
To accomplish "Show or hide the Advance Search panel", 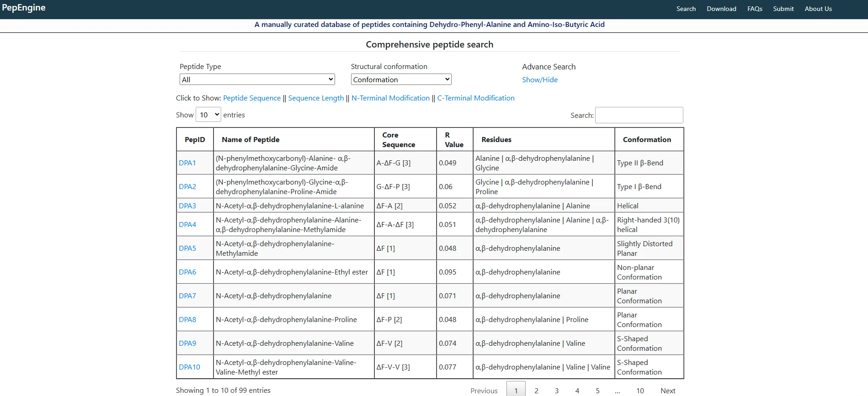I will 540,79.
